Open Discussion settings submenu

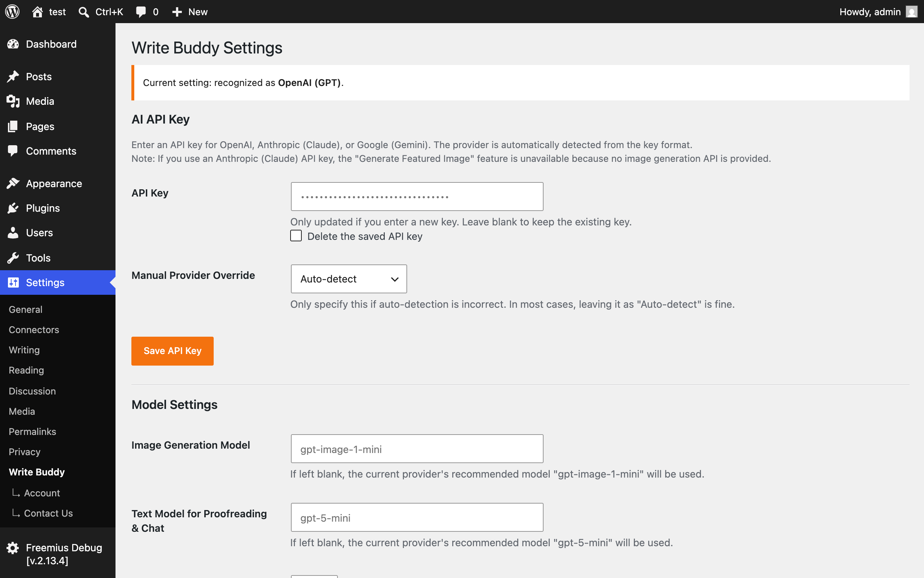(x=32, y=391)
